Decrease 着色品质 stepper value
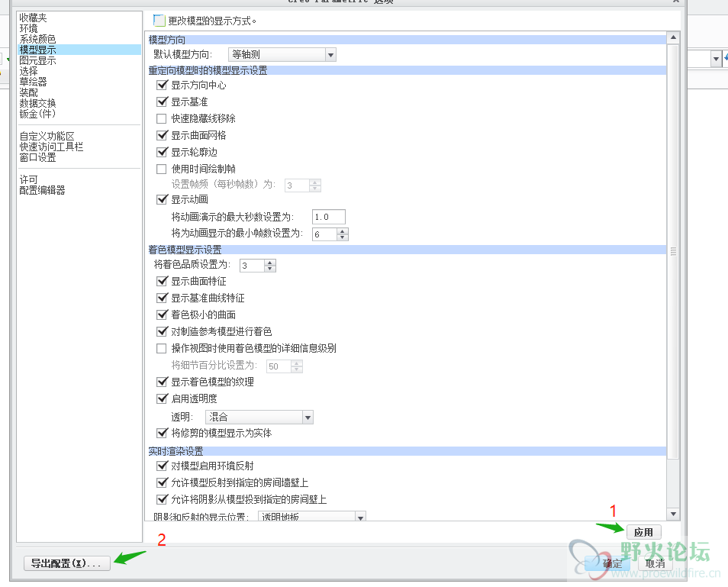Image resolution: width=728 pixels, height=587 pixels. [x=270, y=269]
